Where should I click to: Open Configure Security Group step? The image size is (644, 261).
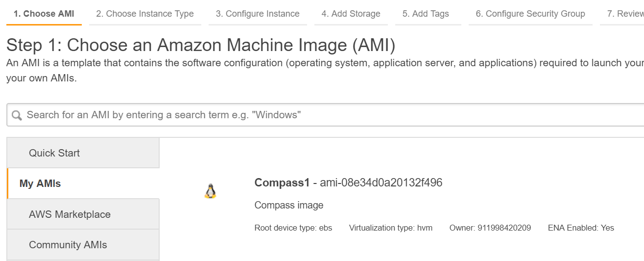pyautogui.click(x=530, y=14)
